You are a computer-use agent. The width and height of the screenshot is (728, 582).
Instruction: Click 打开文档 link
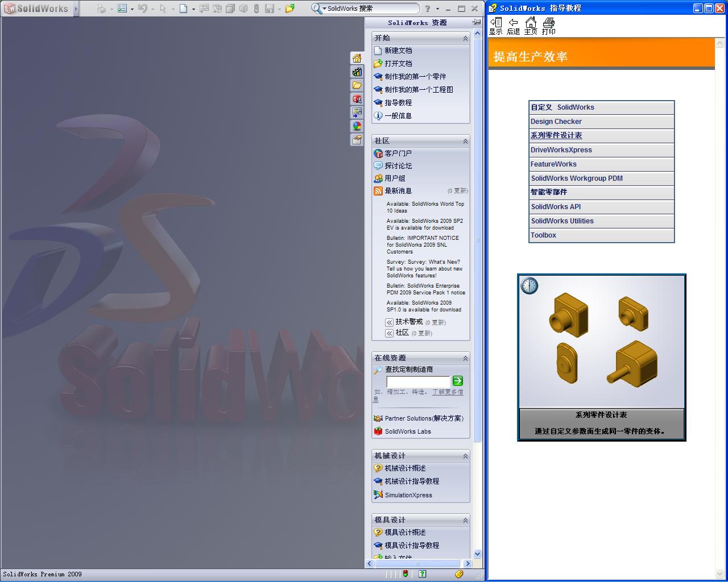398,64
